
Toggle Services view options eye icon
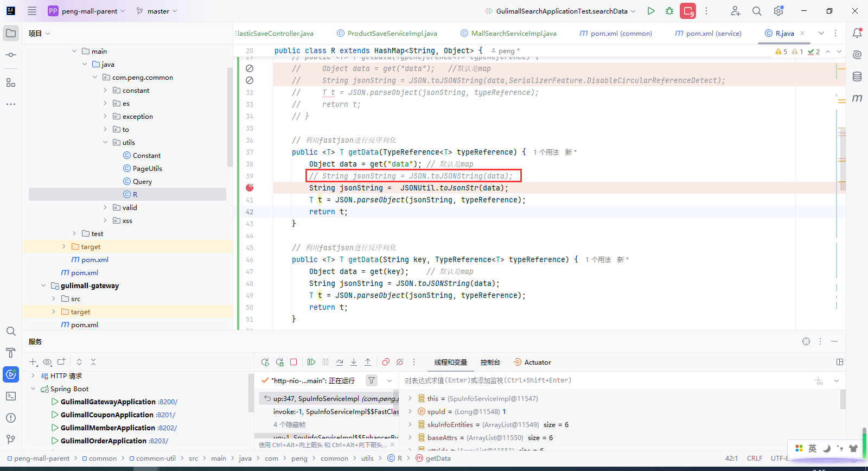click(x=47, y=362)
